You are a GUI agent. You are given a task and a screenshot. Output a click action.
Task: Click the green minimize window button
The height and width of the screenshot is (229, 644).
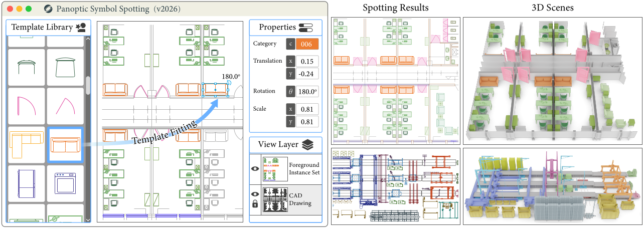[x=29, y=9]
